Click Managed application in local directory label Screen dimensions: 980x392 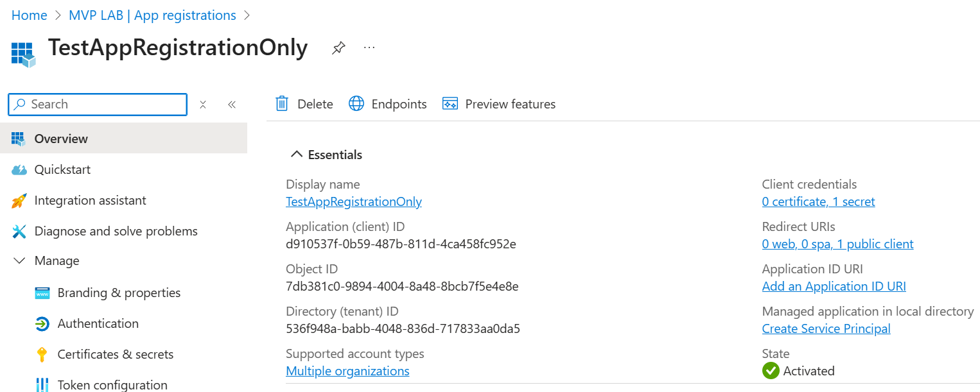click(x=868, y=311)
